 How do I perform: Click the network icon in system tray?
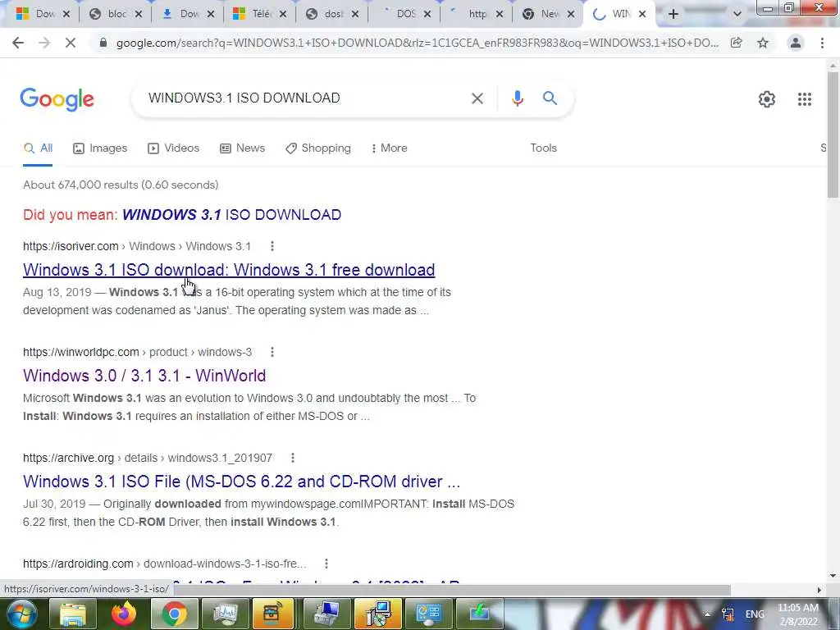728,614
